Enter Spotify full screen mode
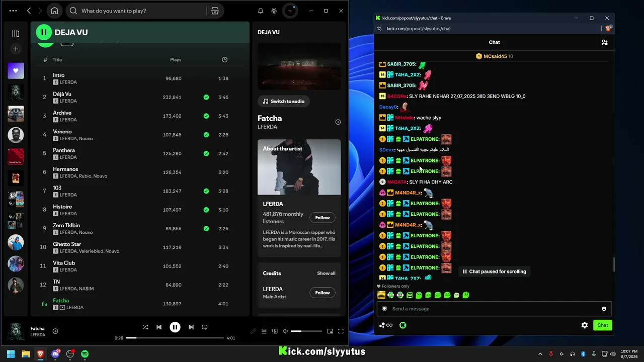644x362 pixels. (x=341, y=331)
